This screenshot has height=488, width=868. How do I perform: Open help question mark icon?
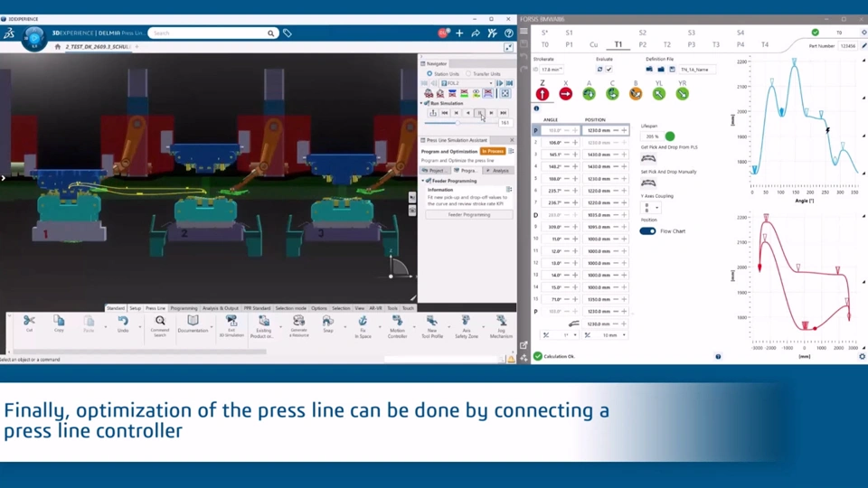coord(509,33)
